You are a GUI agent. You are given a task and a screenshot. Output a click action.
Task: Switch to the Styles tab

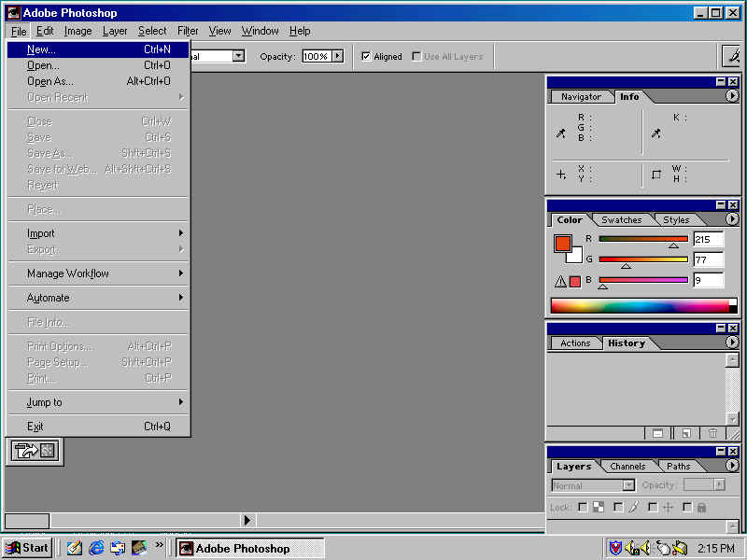[676, 219]
